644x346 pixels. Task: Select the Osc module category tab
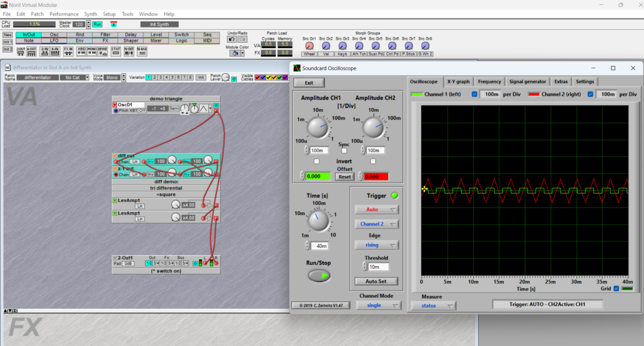[54, 34]
